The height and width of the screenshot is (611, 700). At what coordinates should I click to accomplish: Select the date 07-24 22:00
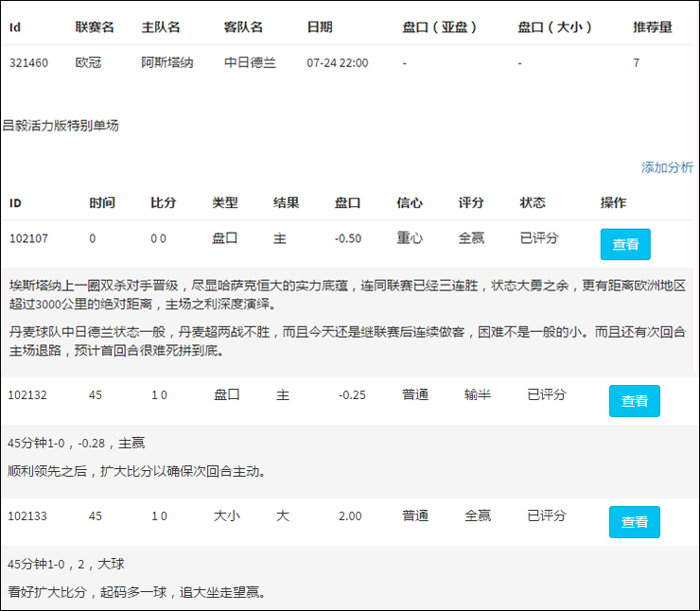pyautogui.click(x=338, y=63)
